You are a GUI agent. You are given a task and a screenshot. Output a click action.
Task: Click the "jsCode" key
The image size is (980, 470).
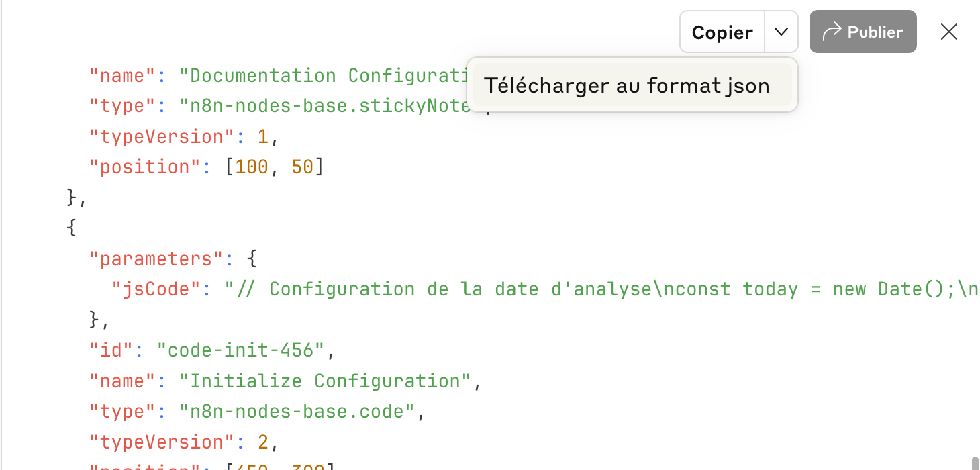156,289
